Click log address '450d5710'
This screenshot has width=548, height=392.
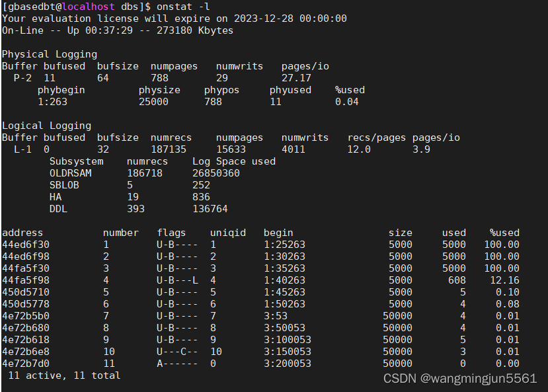[26, 292]
